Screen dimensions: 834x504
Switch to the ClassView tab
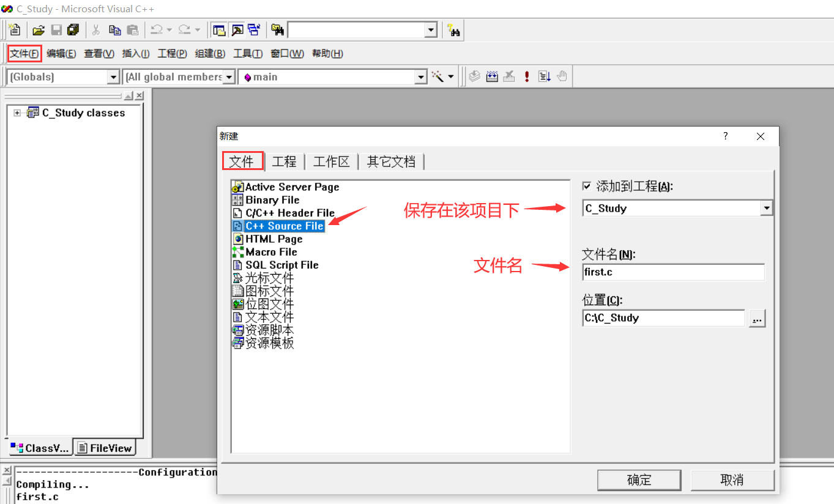40,448
